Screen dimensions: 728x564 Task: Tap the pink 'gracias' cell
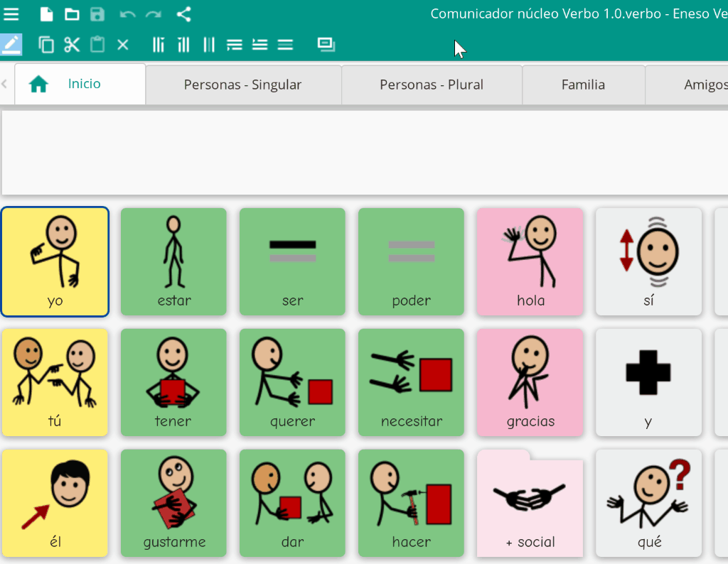[x=530, y=383]
